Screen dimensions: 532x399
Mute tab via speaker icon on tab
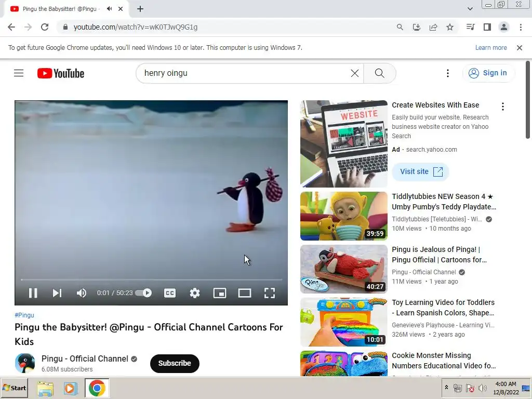(x=109, y=9)
